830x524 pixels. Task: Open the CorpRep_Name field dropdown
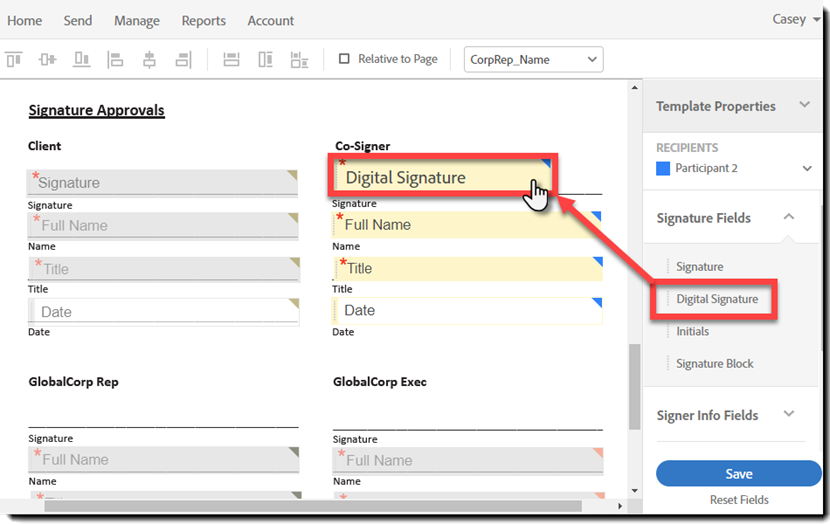click(x=533, y=60)
